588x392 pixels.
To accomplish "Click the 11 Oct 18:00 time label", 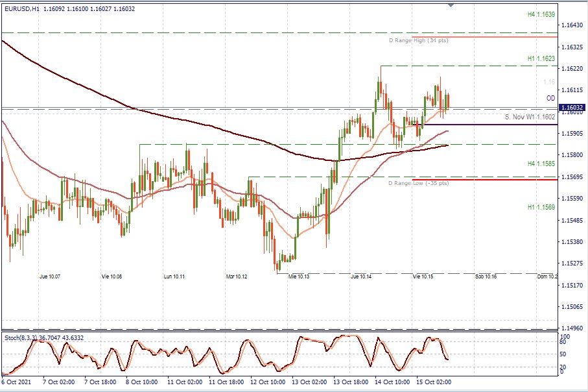I will coord(226,382).
